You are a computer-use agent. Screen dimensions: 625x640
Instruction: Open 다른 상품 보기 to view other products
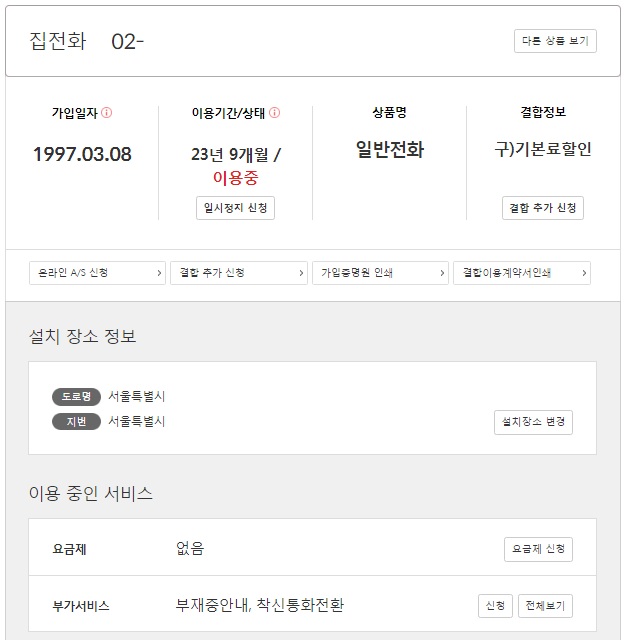coord(555,41)
